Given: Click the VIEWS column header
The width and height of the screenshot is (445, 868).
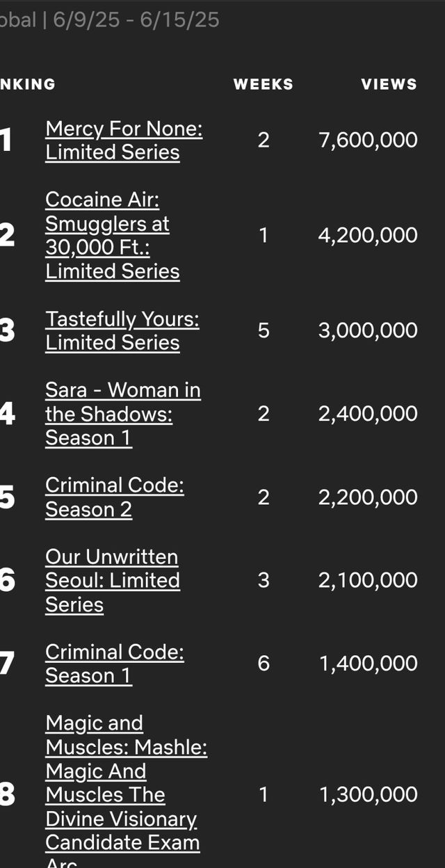Looking at the screenshot, I should [389, 84].
